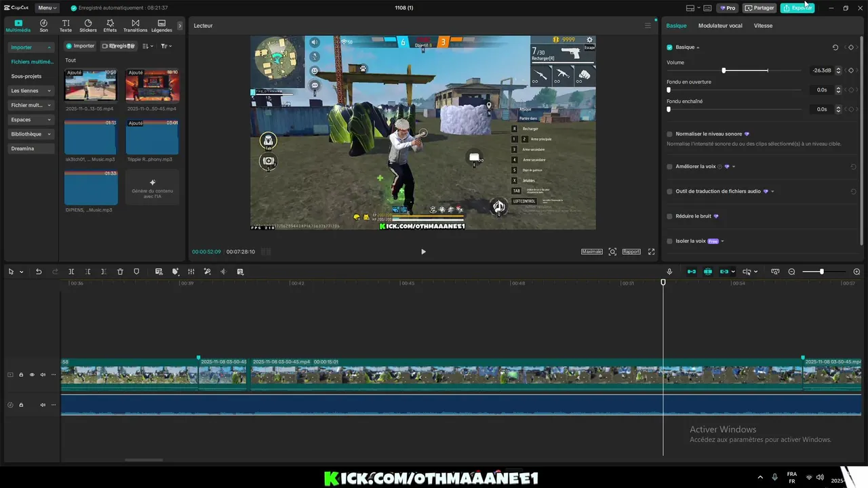Expand the Fichier mult... section
Viewport: 868px width, 488px height.
pyautogui.click(x=31, y=105)
